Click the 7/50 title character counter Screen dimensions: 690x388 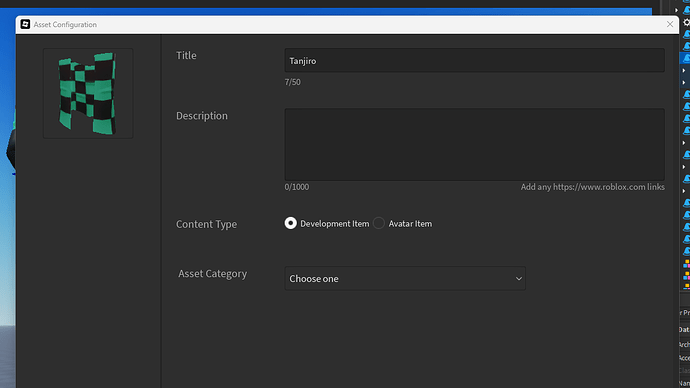tap(293, 82)
